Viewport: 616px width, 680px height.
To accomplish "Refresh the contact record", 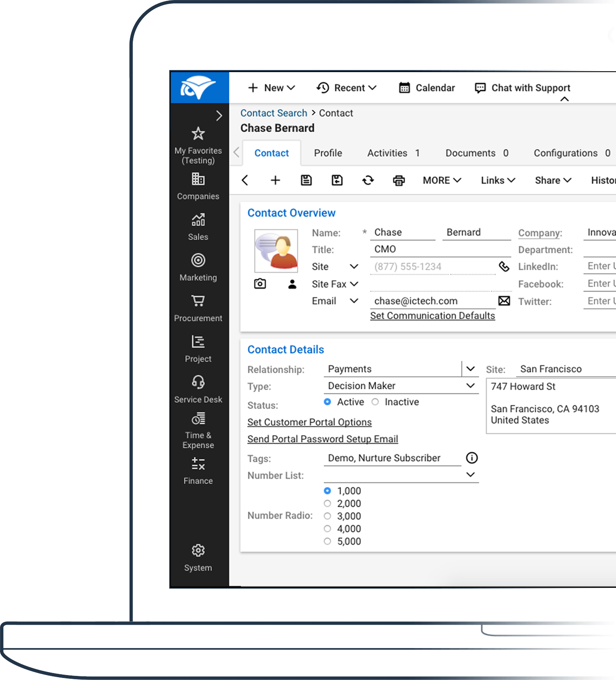I will (368, 180).
